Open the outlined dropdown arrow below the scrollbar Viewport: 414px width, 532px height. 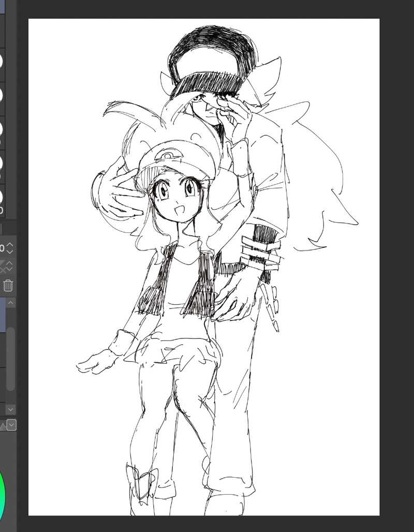pos(11,425)
